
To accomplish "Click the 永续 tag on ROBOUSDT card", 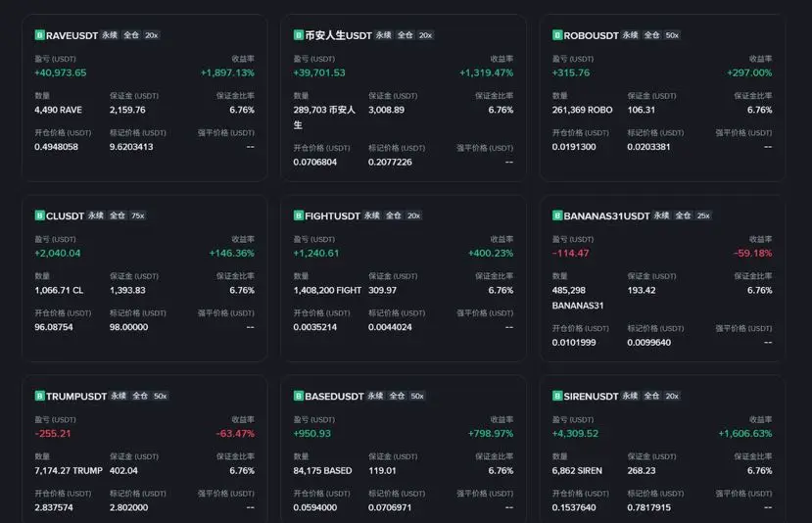I will click(630, 35).
